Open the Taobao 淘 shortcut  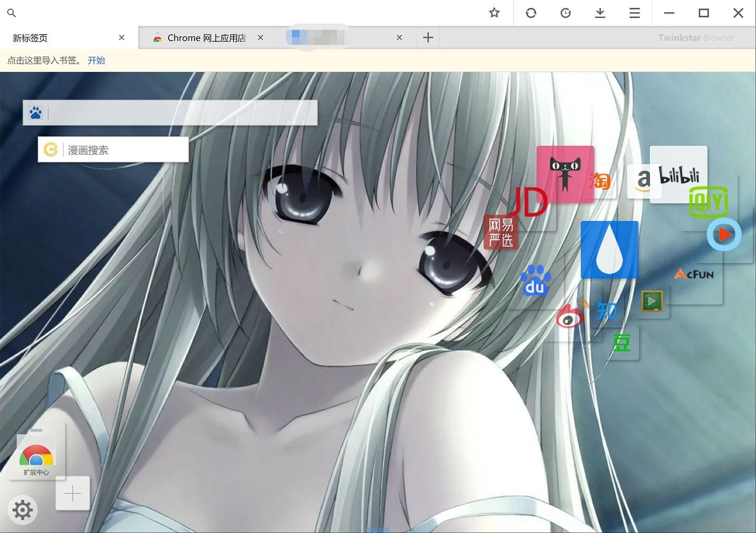(600, 181)
